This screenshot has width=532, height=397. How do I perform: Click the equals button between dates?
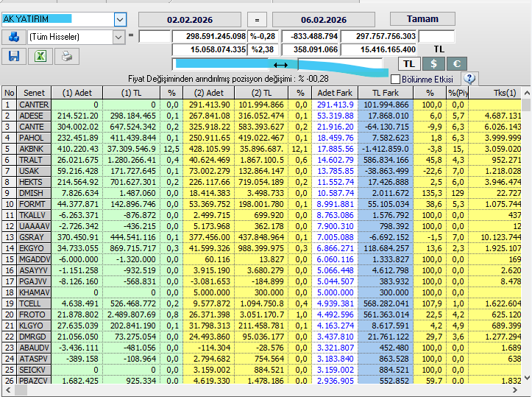click(257, 20)
